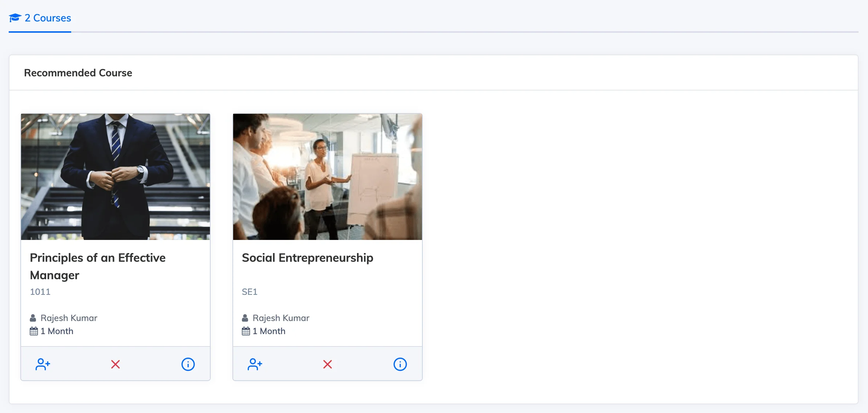This screenshot has height=413, width=868.
Task: Remove Social Entrepreneurship with red X icon
Action: coord(328,364)
